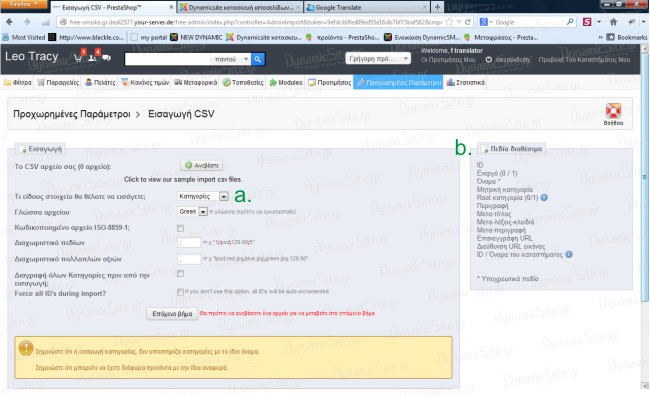Click the Επανεγγραφη URL field name
Image resolution: width=650 pixels, height=396 pixels.
pos(504,238)
